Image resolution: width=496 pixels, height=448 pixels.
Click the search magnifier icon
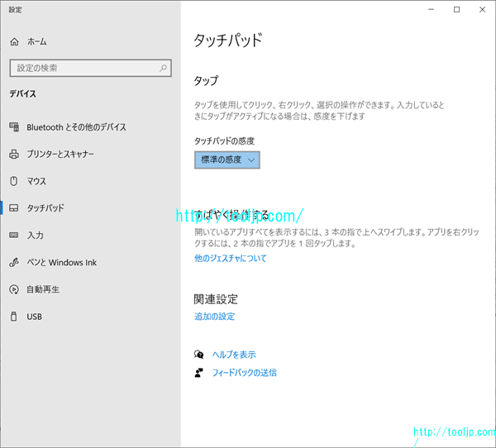click(x=163, y=68)
